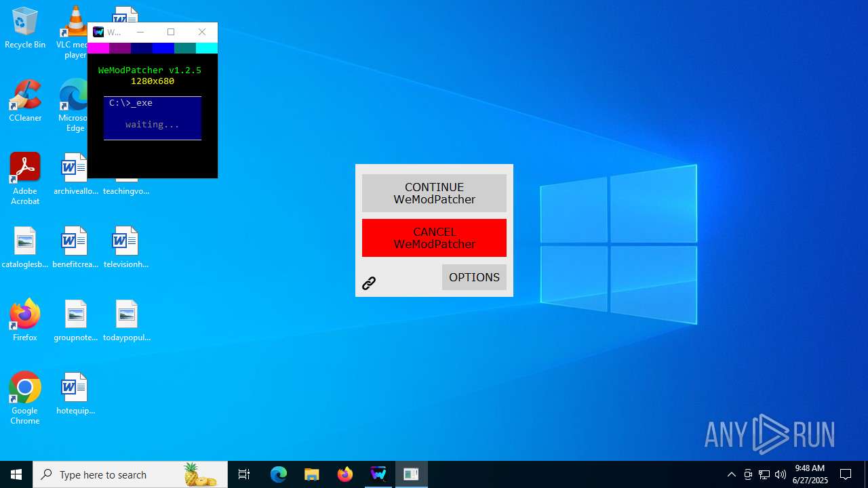Select the dark navy color swatch

tap(142, 48)
